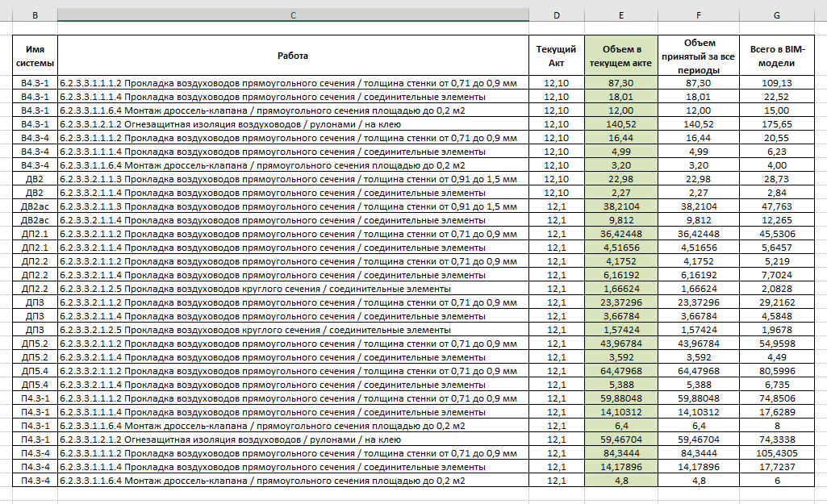Select cell with value 17,7237

[x=777, y=467]
